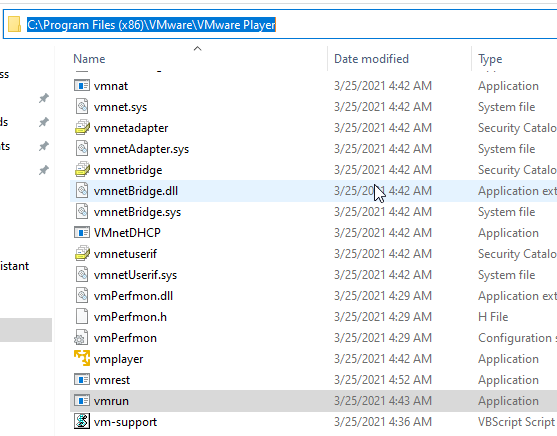
Task: Click the vmnetBridge.sys file icon
Action: click(x=82, y=211)
